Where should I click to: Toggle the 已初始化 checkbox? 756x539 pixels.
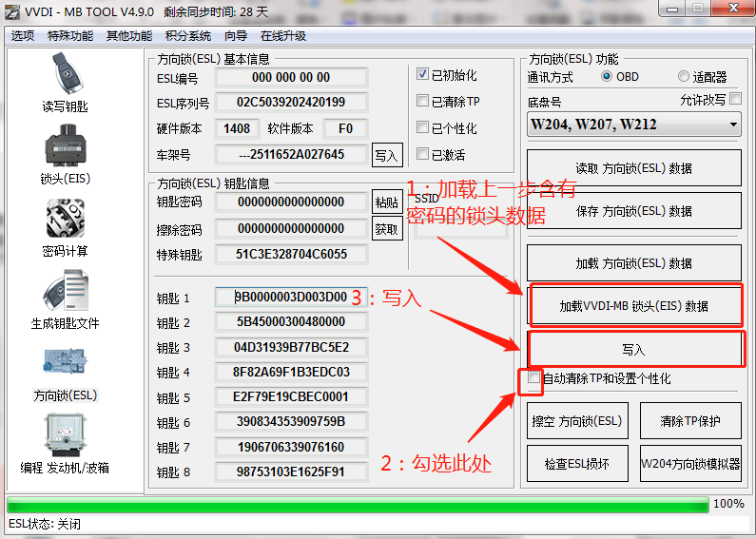point(423,75)
